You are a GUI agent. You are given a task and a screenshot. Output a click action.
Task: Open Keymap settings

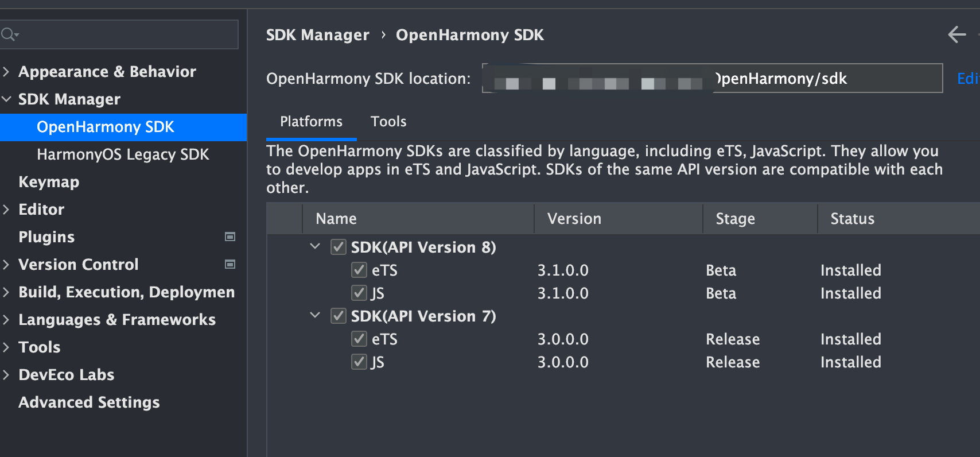coord(49,182)
